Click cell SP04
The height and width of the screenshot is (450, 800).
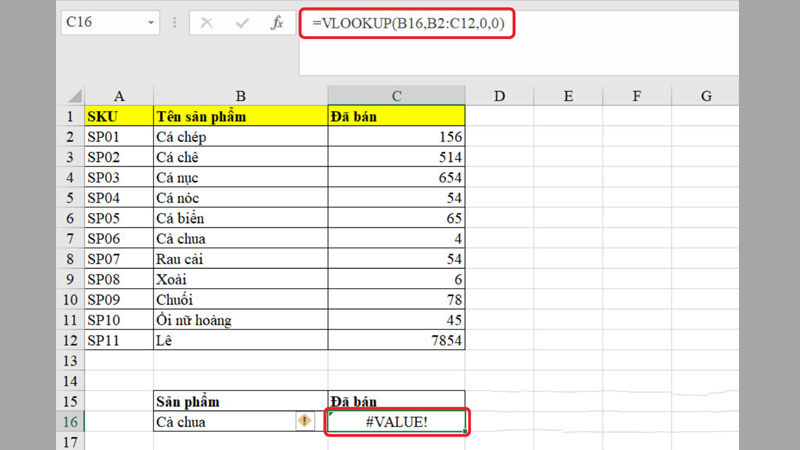(119, 197)
